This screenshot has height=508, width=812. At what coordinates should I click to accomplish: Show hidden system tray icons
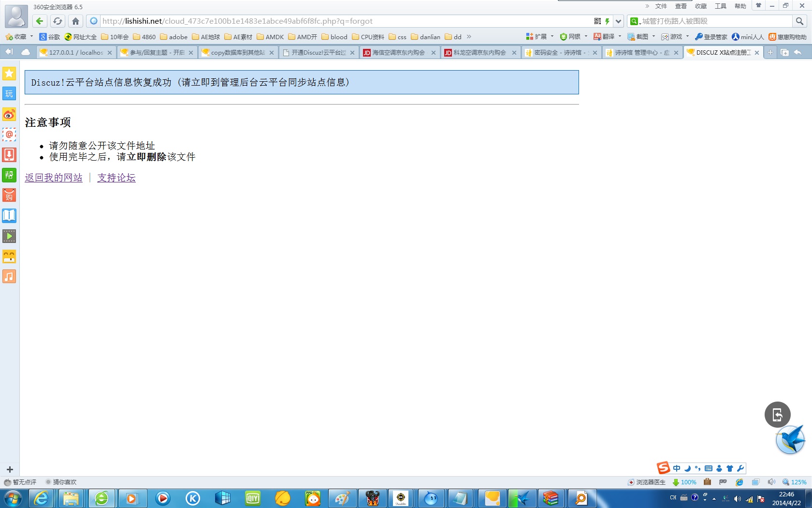point(714,498)
